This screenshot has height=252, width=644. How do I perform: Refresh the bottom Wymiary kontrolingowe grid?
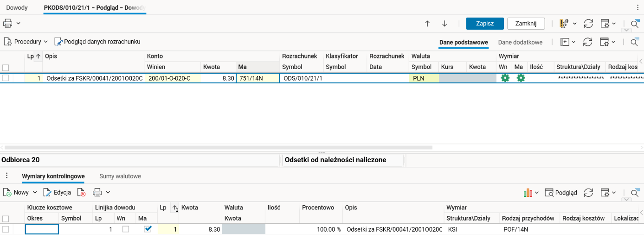click(x=588, y=193)
